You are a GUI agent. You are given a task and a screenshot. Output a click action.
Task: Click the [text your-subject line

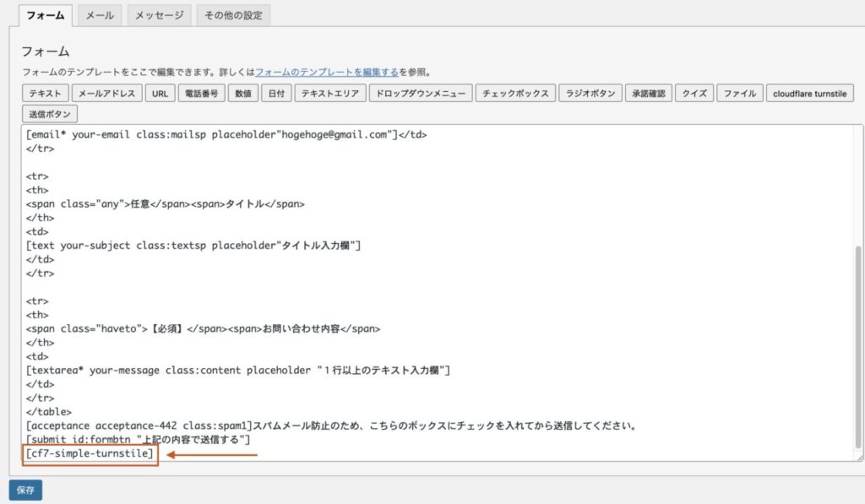click(x=193, y=246)
